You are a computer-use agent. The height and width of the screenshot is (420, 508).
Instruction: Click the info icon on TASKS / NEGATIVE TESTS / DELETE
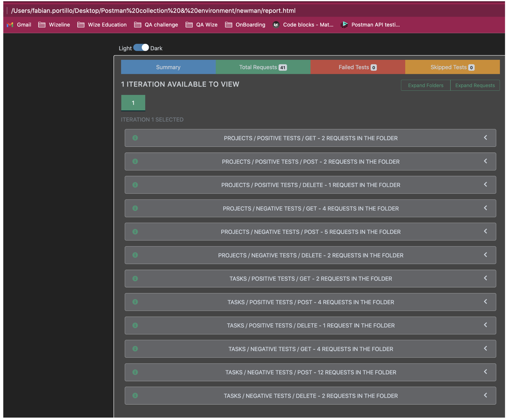click(x=135, y=396)
